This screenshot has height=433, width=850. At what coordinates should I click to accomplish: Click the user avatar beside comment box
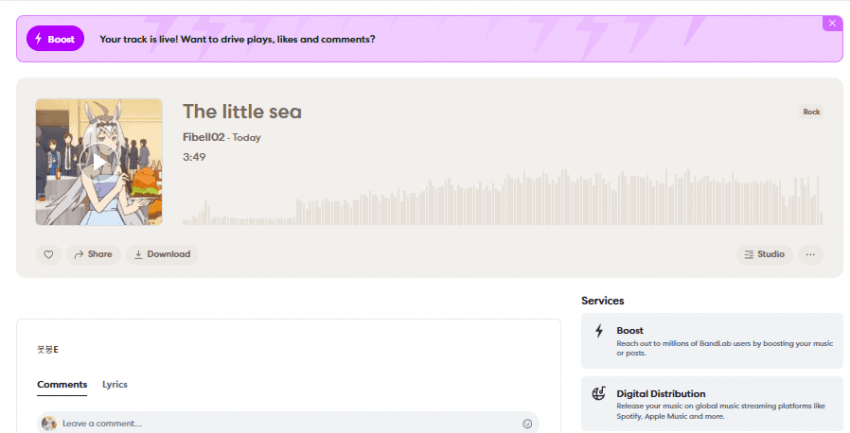tap(48, 424)
